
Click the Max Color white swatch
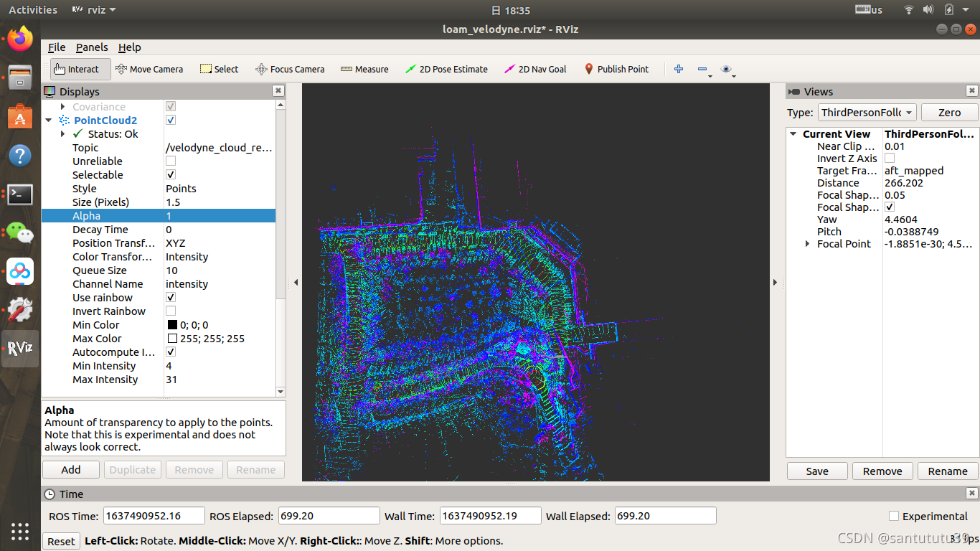[x=172, y=339]
